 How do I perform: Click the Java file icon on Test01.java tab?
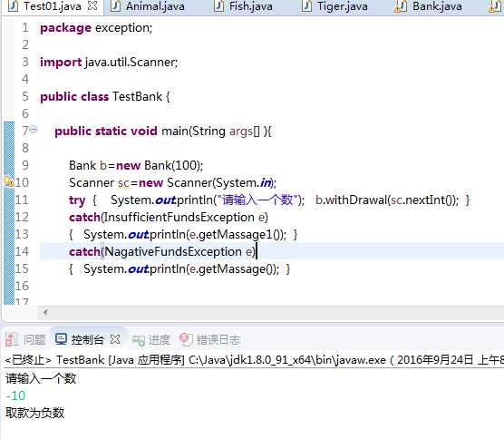coord(14,6)
